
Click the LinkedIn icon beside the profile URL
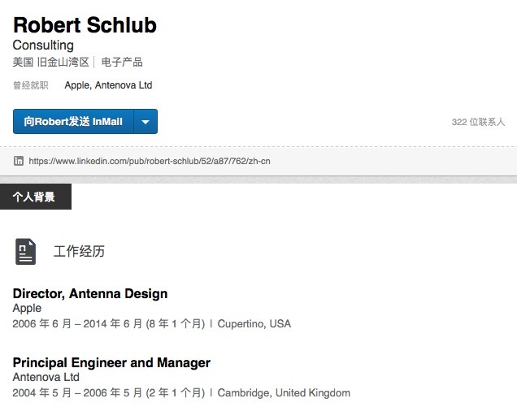click(19, 161)
